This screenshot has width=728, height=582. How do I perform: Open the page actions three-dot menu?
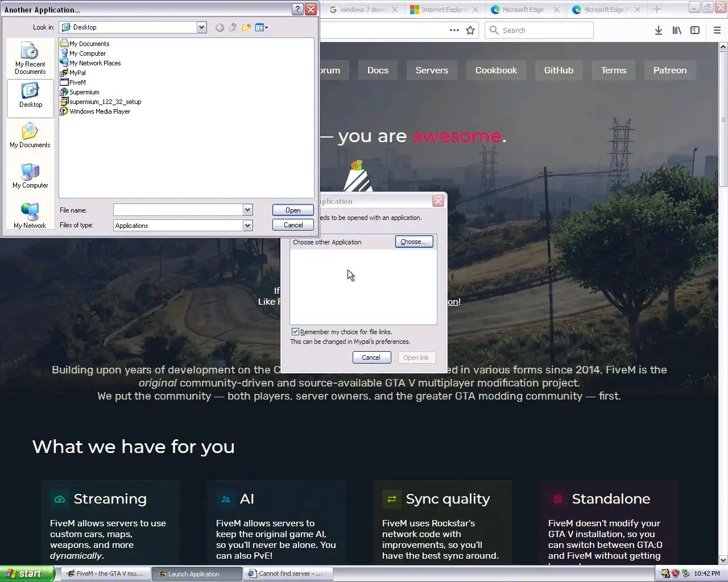coord(454,30)
